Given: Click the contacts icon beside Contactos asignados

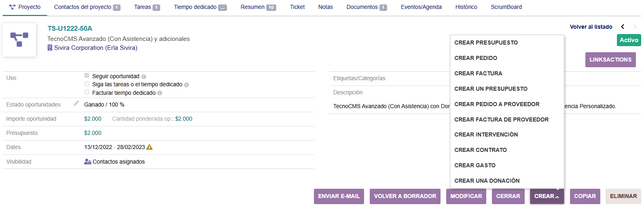Looking at the screenshot, I should pos(87,162).
